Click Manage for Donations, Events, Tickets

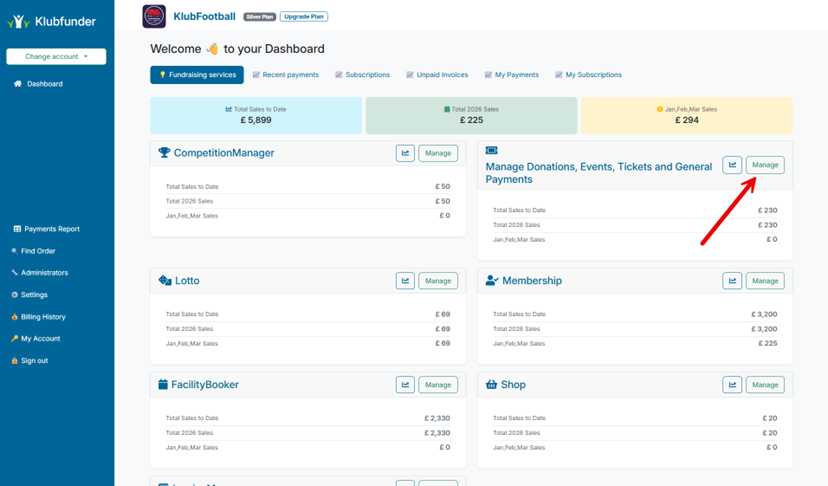click(x=765, y=165)
